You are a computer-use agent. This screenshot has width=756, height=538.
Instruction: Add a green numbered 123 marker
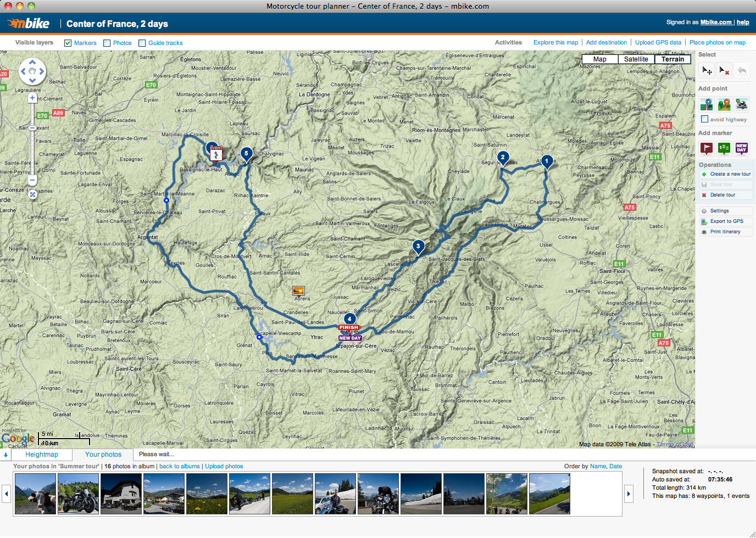(x=724, y=148)
